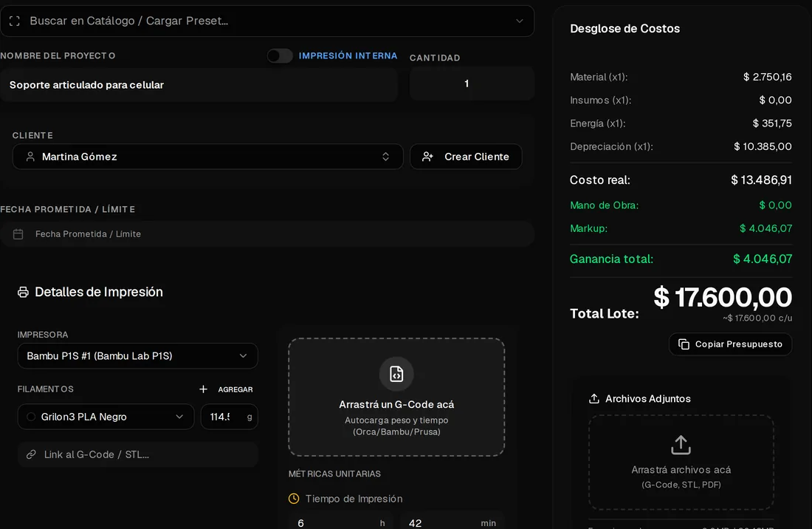Click the Arrastrá archivos acá attachment drop zone
The width and height of the screenshot is (812, 529).
point(681,463)
